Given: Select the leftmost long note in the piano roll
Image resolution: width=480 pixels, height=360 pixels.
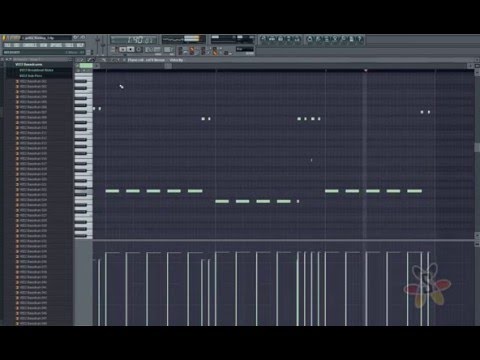Looking at the screenshot, I should pyautogui.click(x=112, y=191).
